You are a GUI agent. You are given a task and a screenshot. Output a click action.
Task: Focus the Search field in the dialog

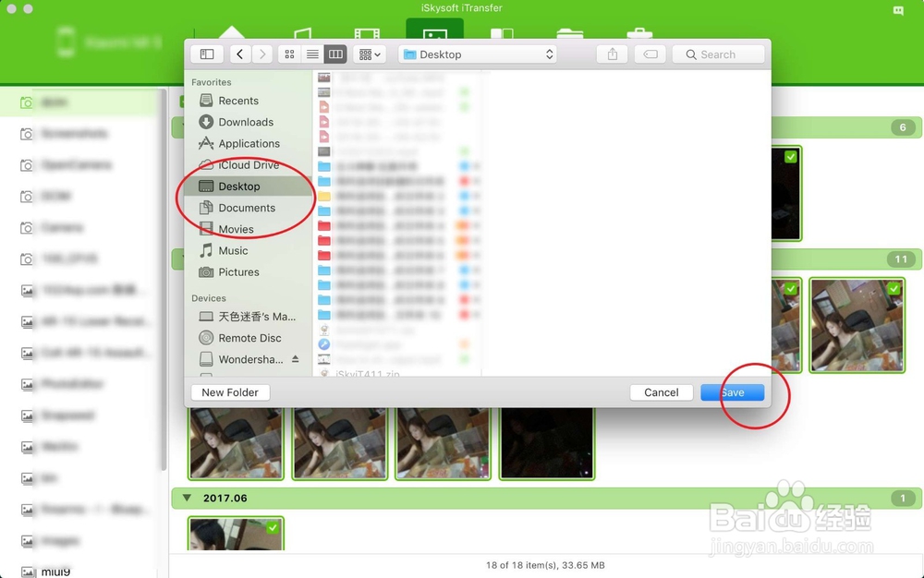(718, 54)
